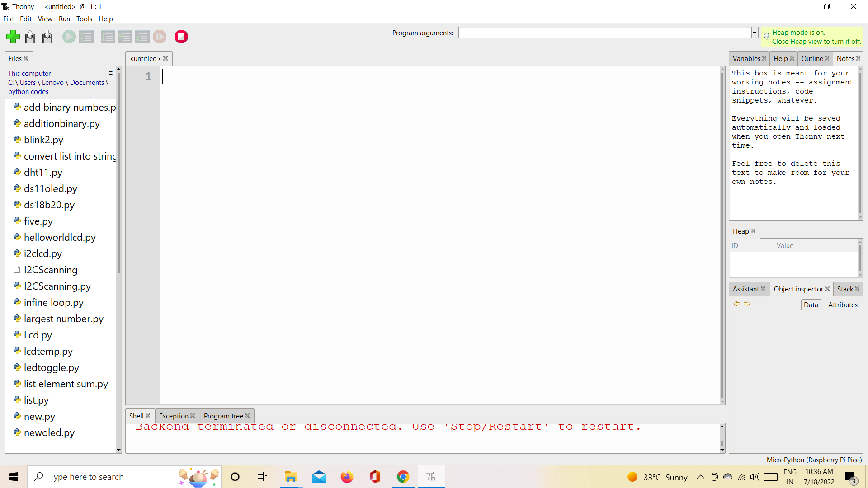
Task: Click the Debug current script icon
Action: pyautogui.click(x=86, y=37)
